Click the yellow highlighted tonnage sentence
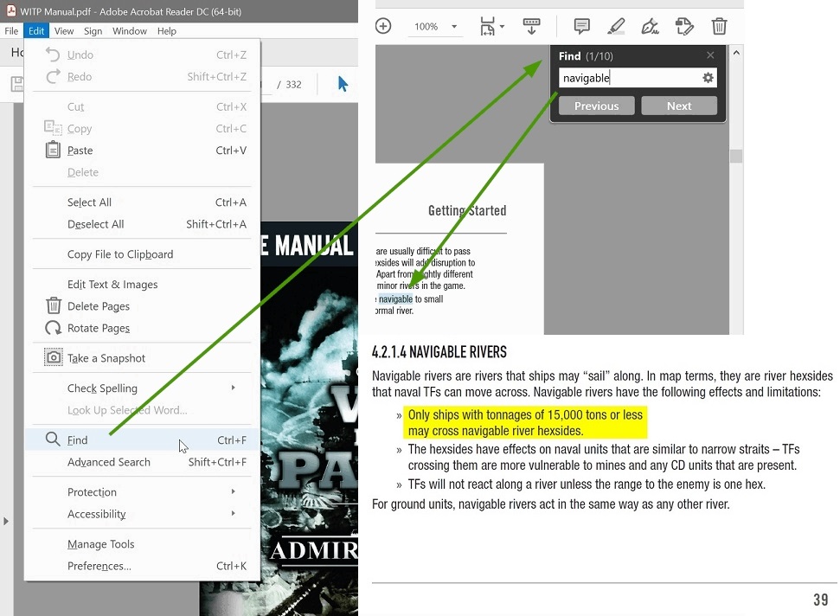 click(x=524, y=422)
